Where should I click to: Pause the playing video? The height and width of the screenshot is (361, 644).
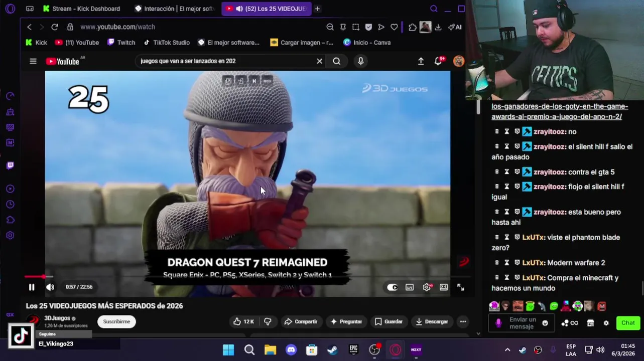[x=32, y=287]
